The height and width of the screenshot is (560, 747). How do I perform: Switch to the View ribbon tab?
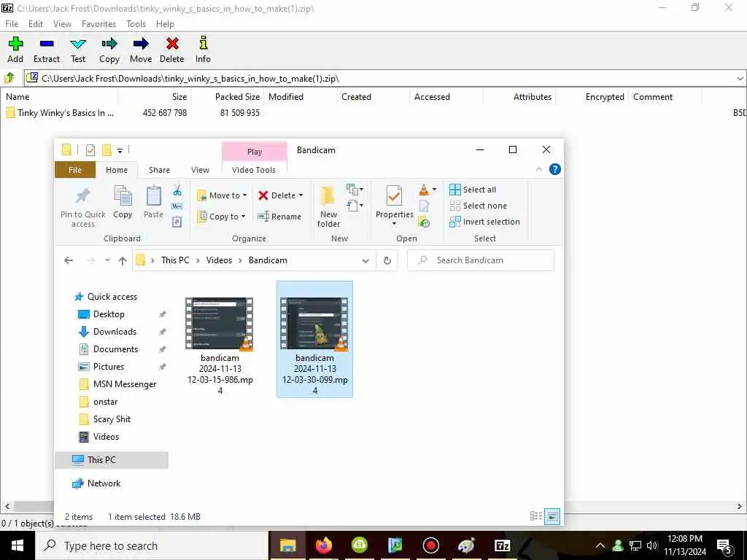point(200,170)
